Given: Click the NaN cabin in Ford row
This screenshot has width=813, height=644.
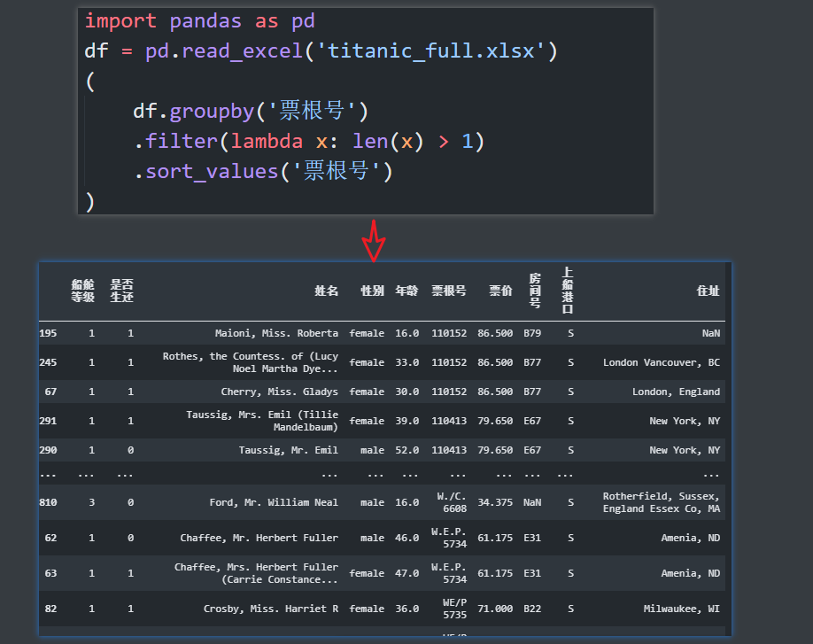Looking at the screenshot, I should [x=532, y=503].
